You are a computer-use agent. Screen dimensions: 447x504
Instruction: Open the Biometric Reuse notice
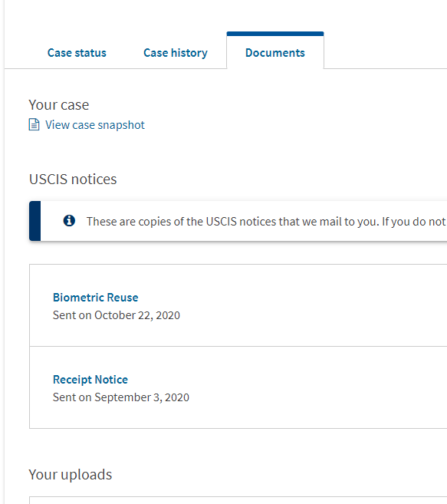tap(95, 298)
